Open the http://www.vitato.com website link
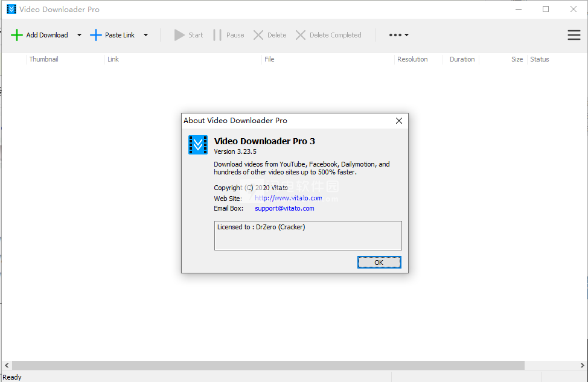 [289, 198]
